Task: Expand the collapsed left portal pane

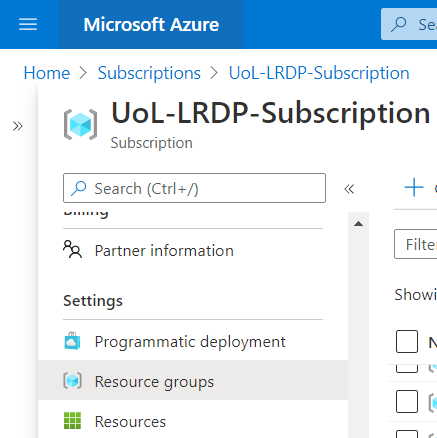Action: click(18, 126)
